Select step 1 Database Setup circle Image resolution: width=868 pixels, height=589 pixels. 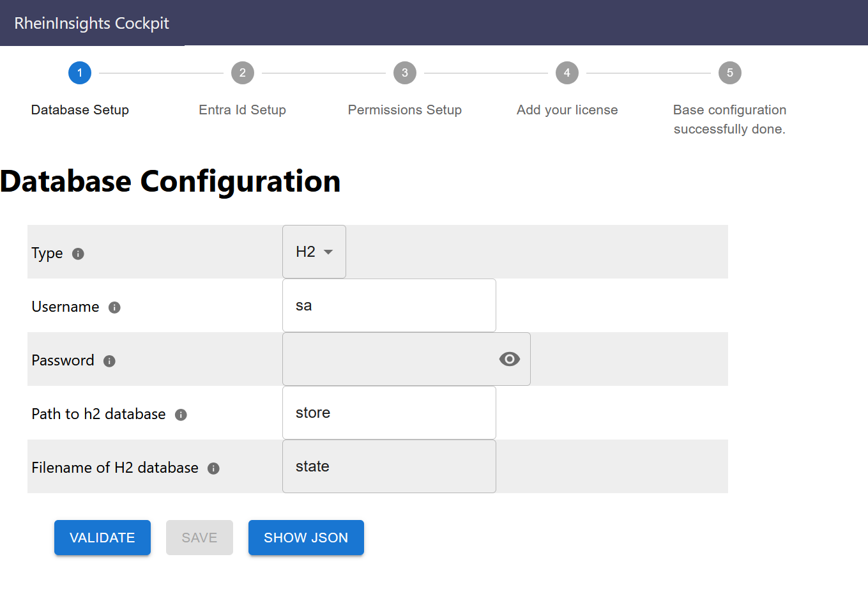[x=80, y=73]
